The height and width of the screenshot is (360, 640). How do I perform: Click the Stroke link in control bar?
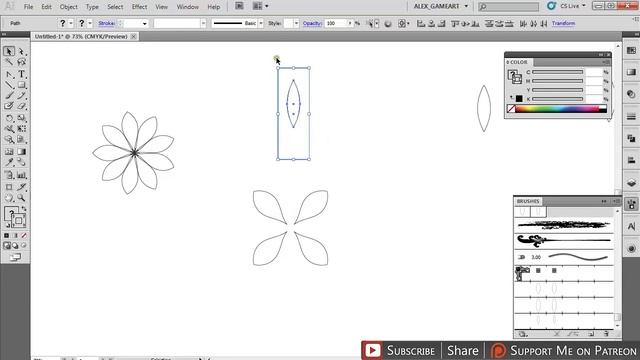coord(106,24)
